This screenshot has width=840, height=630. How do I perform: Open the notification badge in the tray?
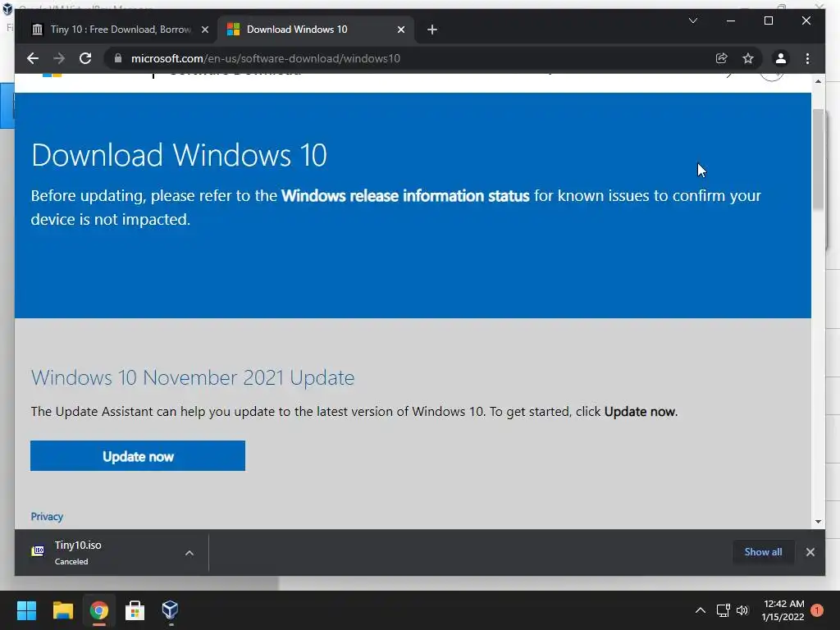pyautogui.click(x=817, y=610)
